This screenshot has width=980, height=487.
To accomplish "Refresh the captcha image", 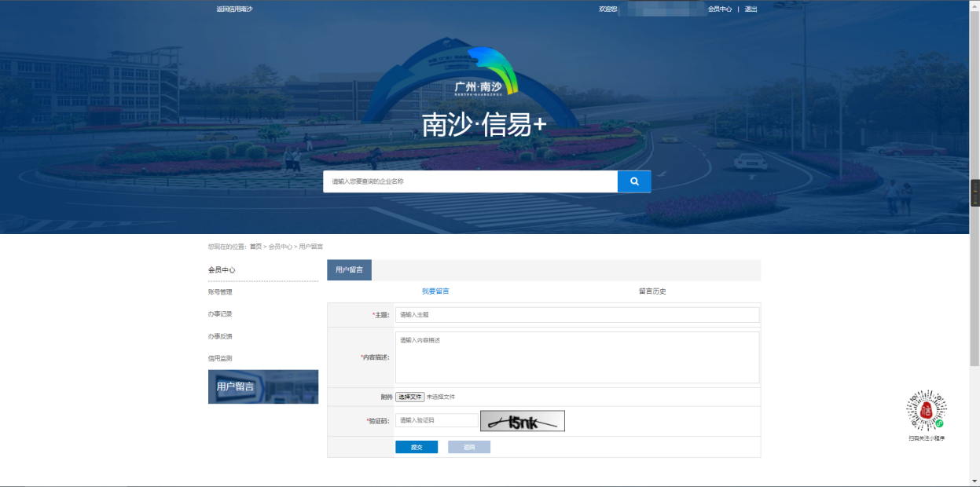I will coord(523,421).
